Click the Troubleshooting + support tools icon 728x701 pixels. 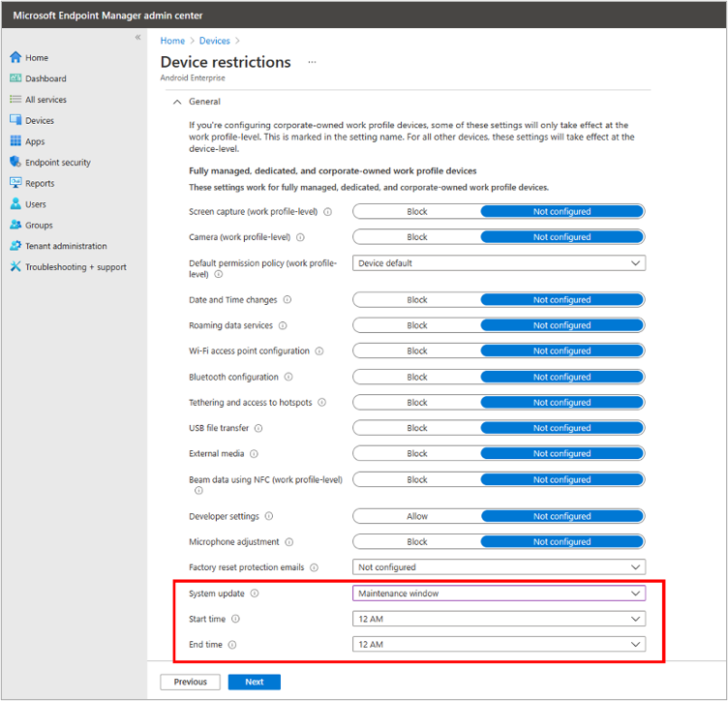tap(15, 266)
